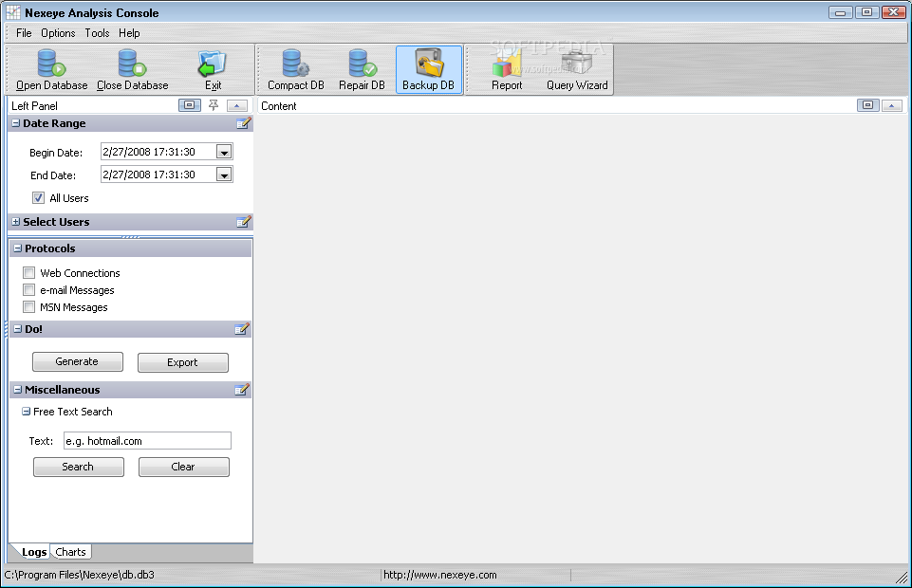Click the http://www.nexeye.com status bar link
Viewport: 912px width, 588px height.
[x=439, y=576]
